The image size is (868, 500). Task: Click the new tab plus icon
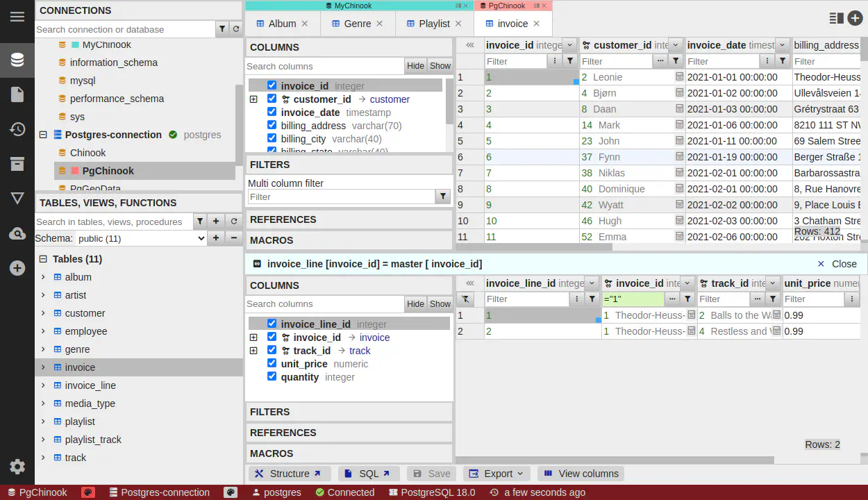(x=855, y=19)
